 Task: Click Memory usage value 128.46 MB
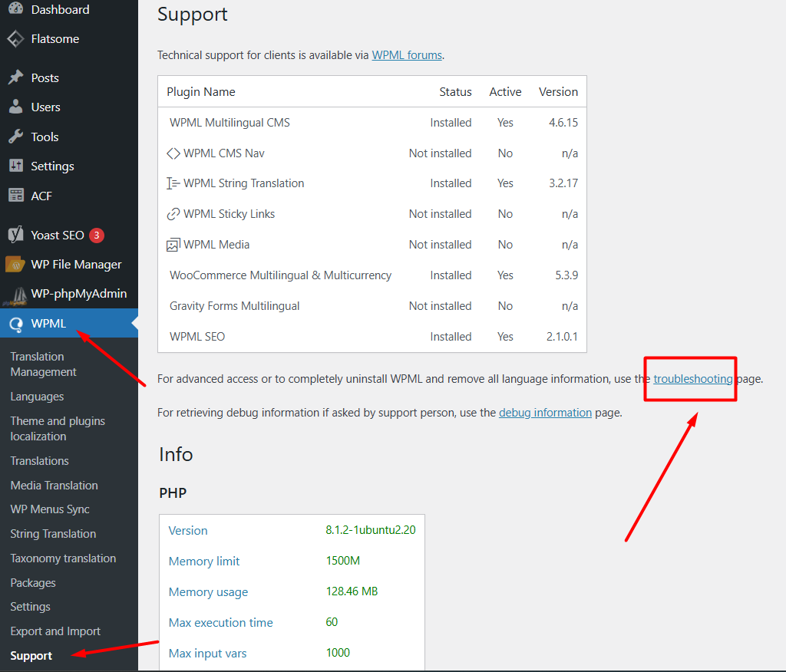pyautogui.click(x=352, y=591)
